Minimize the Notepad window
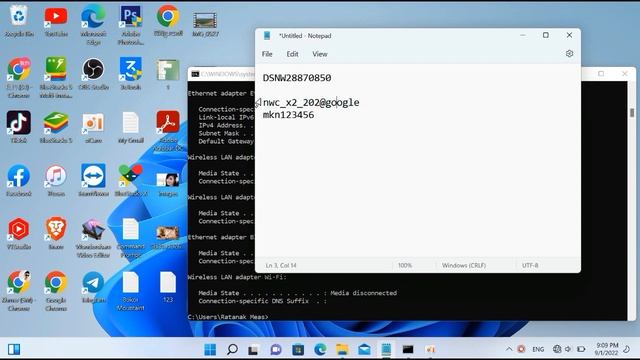Image resolution: width=640 pixels, height=360 pixels. 522,35
